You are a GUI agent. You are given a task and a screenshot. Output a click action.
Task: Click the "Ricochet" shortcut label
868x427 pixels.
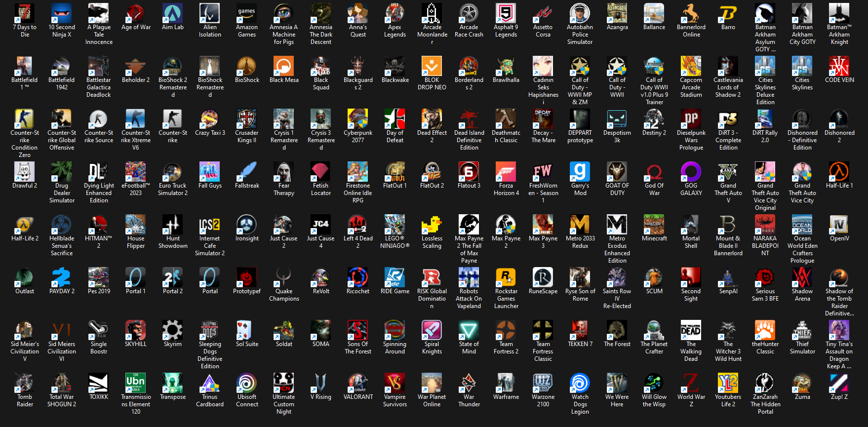tap(358, 291)
